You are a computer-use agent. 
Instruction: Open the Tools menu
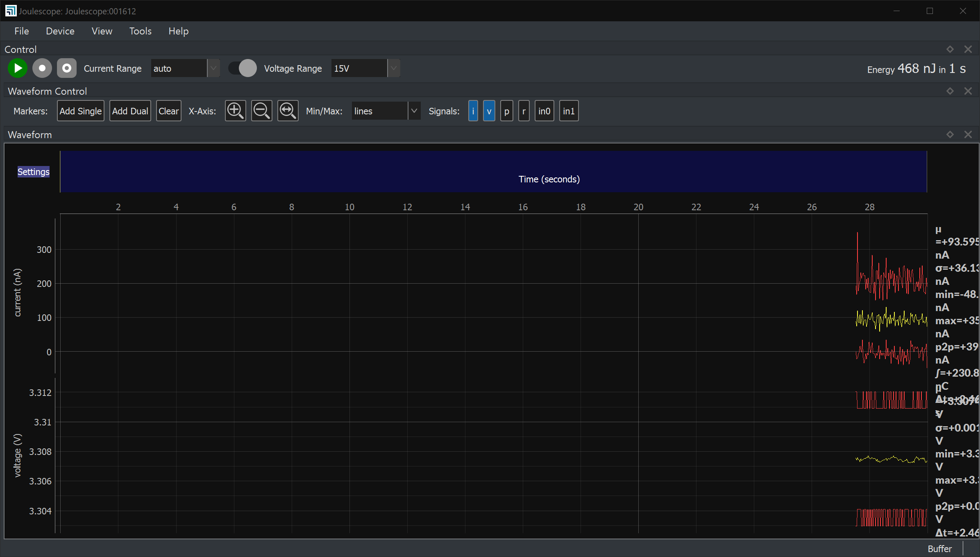(140, 31)
